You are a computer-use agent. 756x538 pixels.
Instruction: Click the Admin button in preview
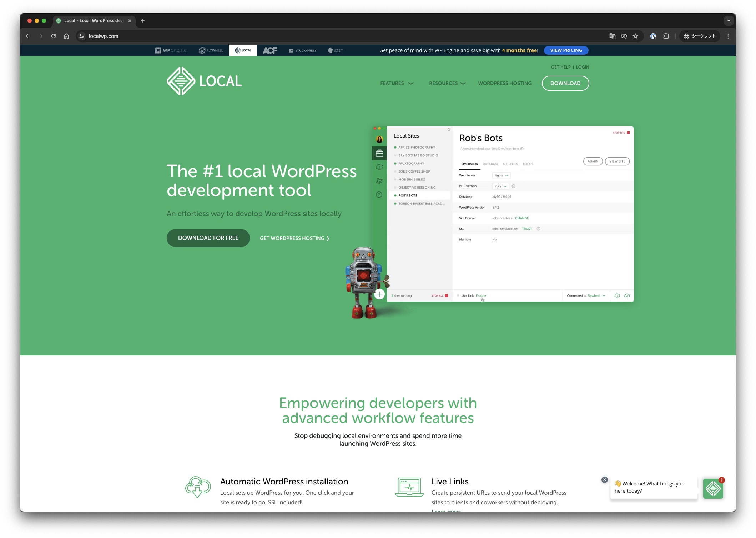[x=593, y=161]
